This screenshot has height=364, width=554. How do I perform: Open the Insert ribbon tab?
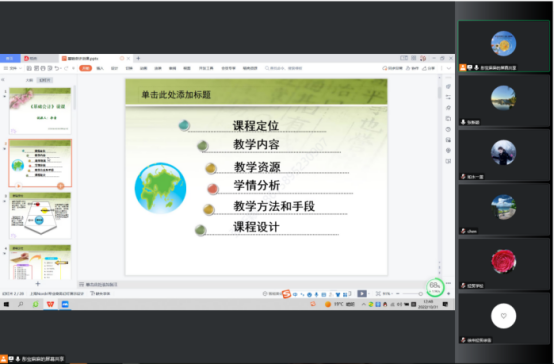pyautogui.click(x=100, y=68)
